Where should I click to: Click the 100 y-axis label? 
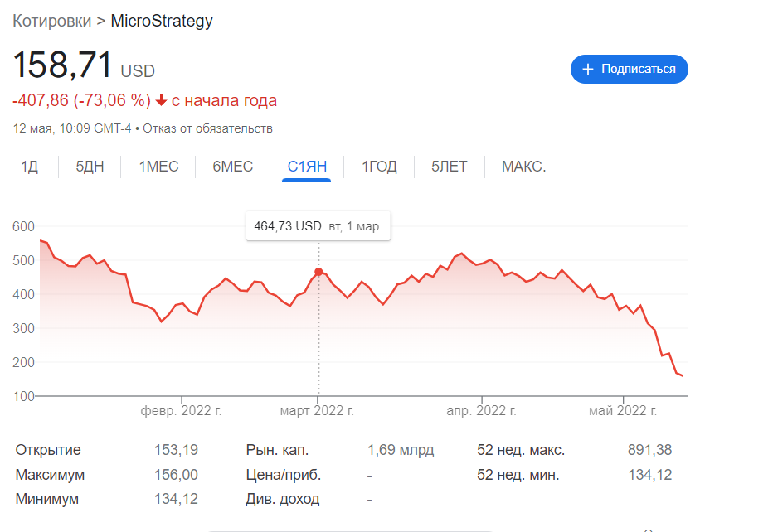(24, 397)
